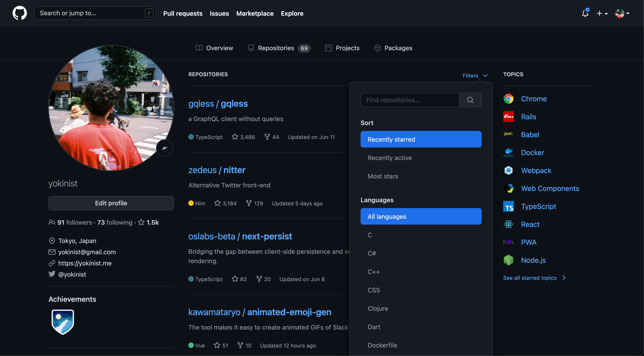The height and width of the screenshot is (356, 644).
Task: Click the TypeScript topic logo
Action: click(509, 206)
